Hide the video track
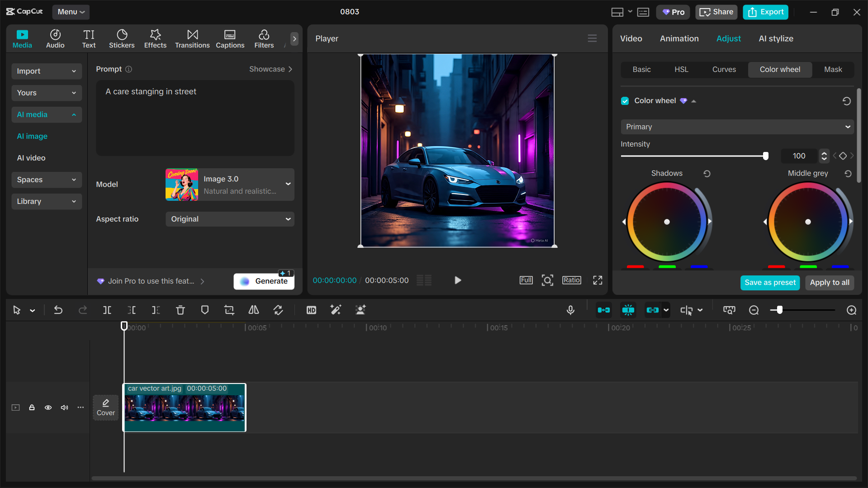The width and height of the screenshot is (868, 488). click(x=48, y=407)
